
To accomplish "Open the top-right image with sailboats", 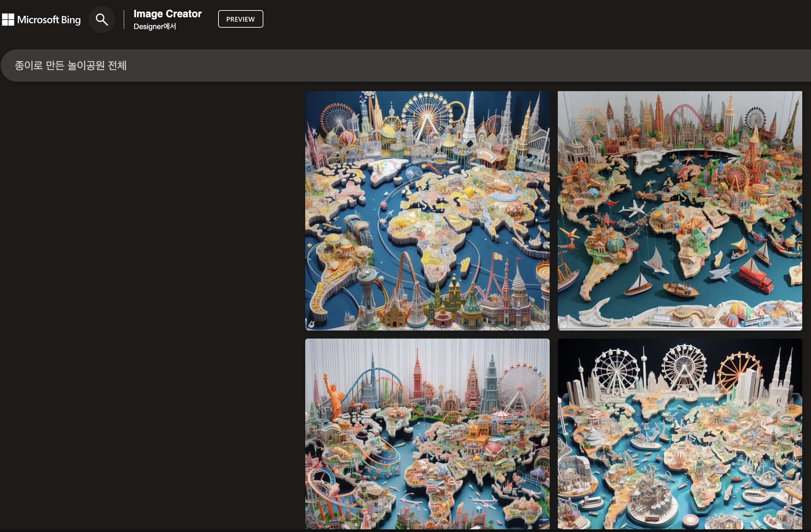I will tap(679, 211).
